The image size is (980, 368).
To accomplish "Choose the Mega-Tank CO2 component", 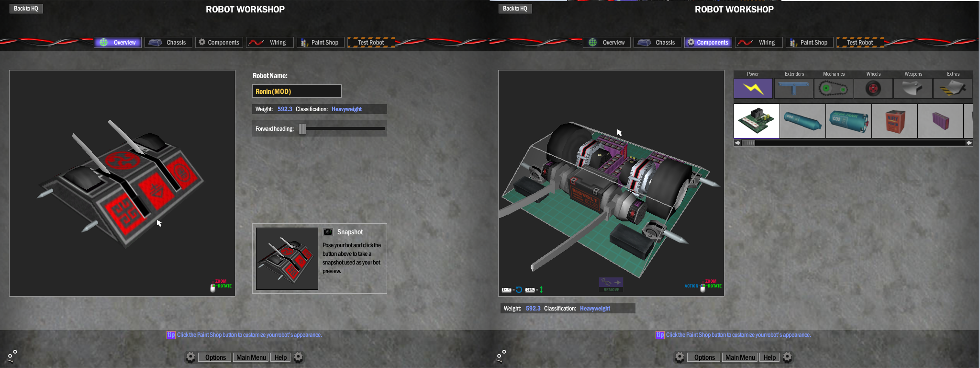I will pyautogui.click(x=848, y=121).
